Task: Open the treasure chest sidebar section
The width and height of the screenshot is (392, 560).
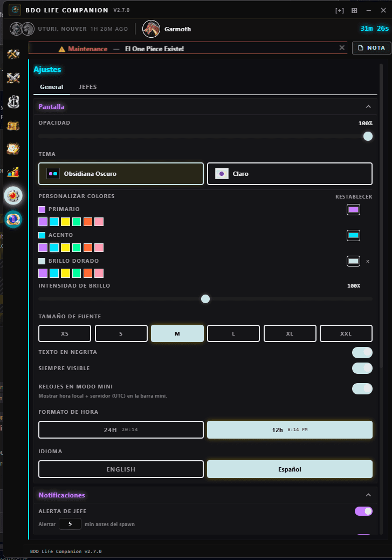Action: 13,125
